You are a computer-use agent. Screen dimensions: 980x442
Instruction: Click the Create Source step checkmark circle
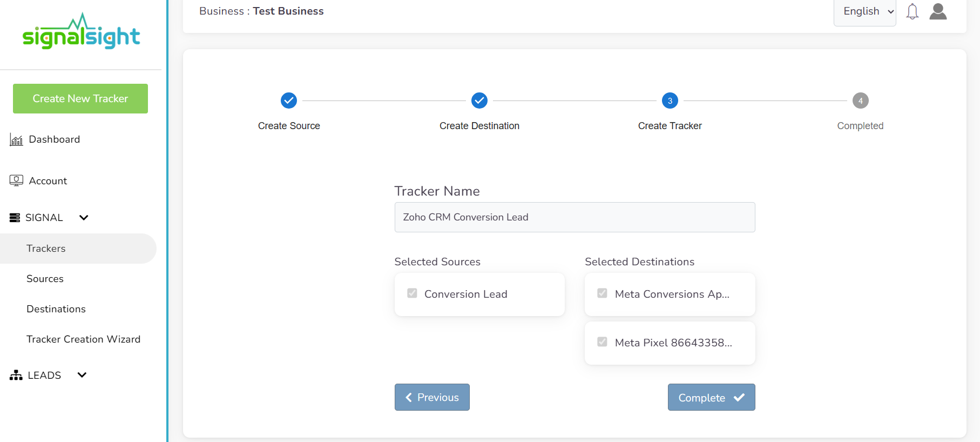click(289, 101)
